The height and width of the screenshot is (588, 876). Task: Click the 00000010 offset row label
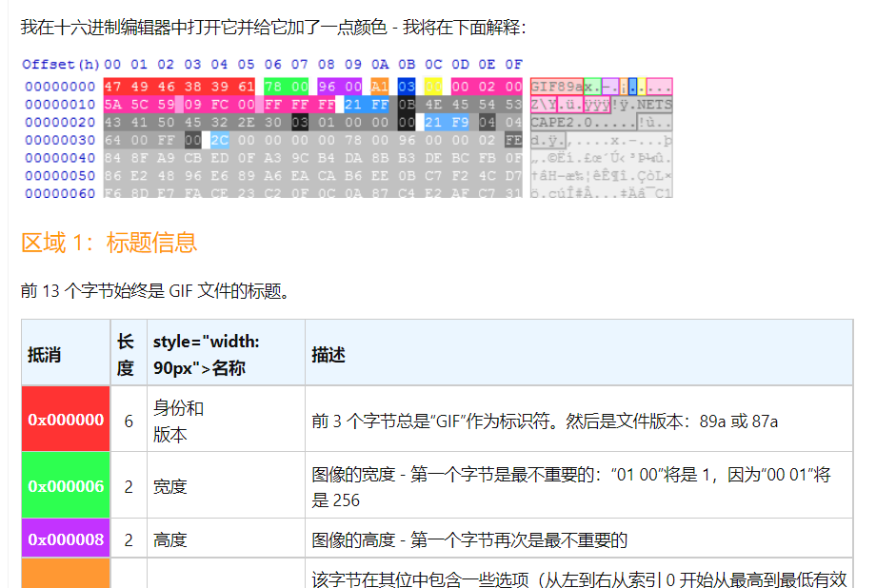pos(62,104)
